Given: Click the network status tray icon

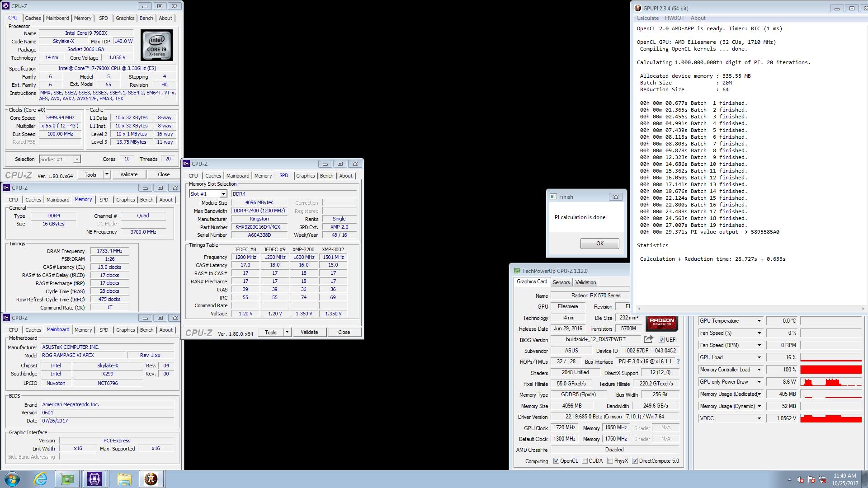Looking at the screenshot, I should pos(822,480).
